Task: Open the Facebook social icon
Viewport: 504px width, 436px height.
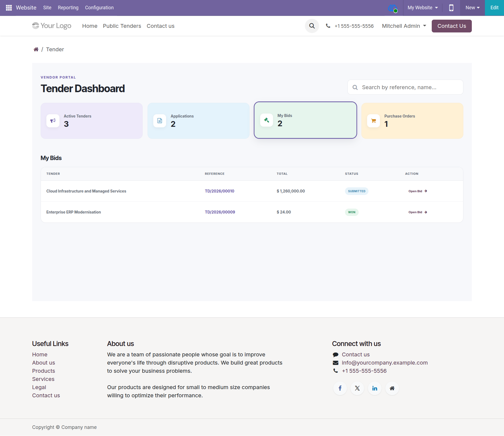Action: (340, 388)
